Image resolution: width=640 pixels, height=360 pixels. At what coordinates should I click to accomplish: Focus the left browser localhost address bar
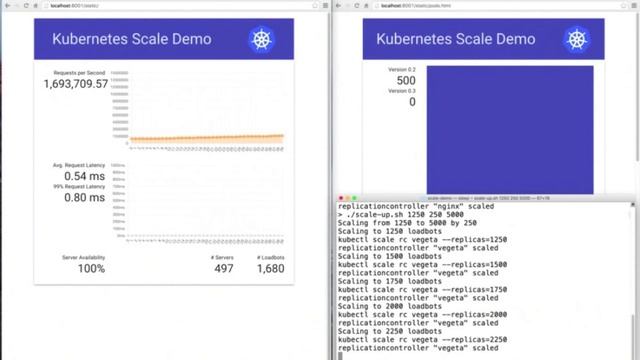coord(180,6)
